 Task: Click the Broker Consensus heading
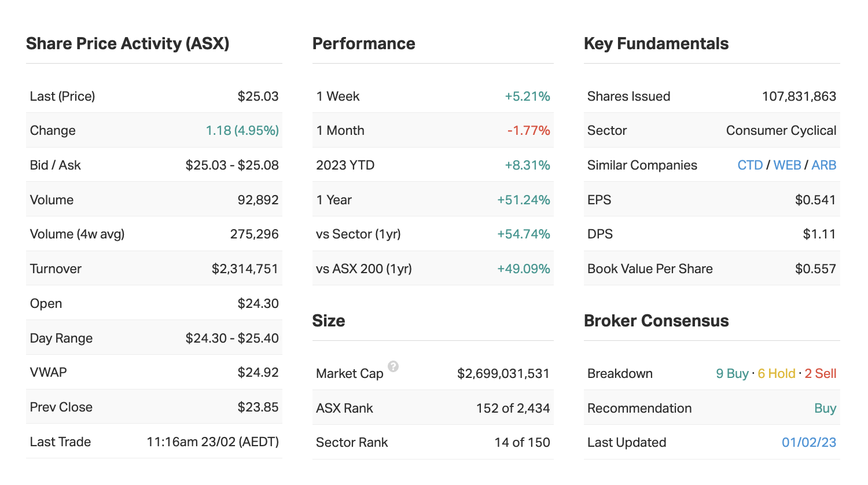(x=656, y=321)
